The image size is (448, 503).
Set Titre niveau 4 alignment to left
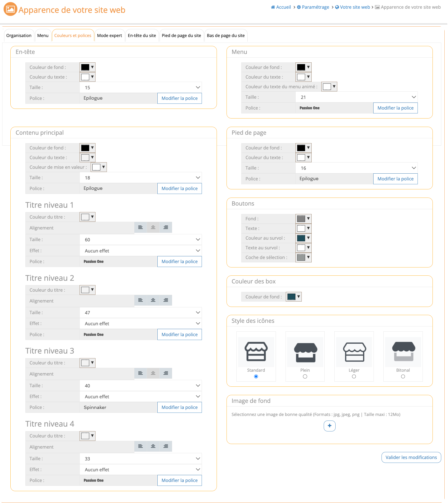(140, 447)
